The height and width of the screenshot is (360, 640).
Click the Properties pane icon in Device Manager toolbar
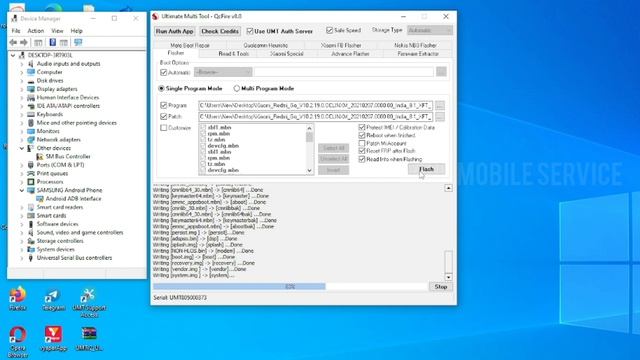tap(64, 42)
